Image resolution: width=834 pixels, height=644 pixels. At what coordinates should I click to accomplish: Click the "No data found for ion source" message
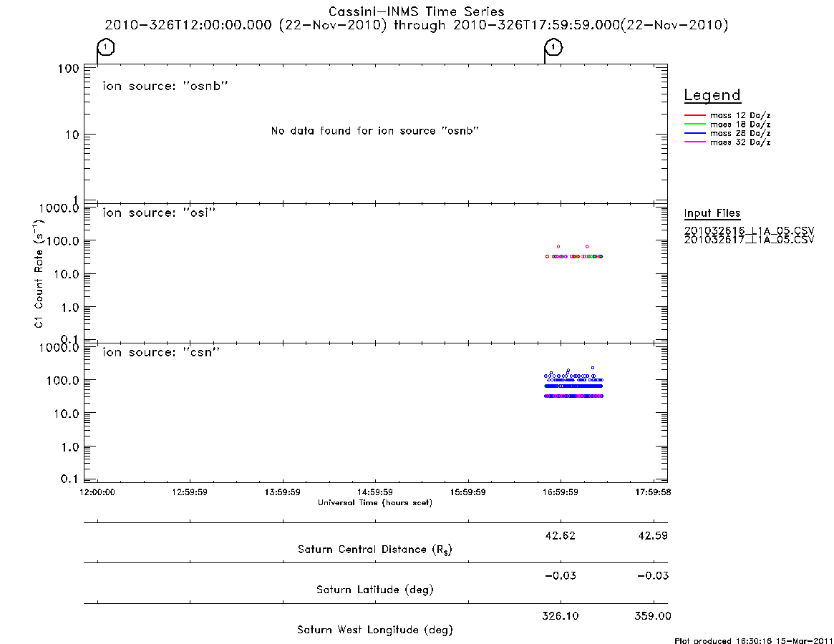375,131
